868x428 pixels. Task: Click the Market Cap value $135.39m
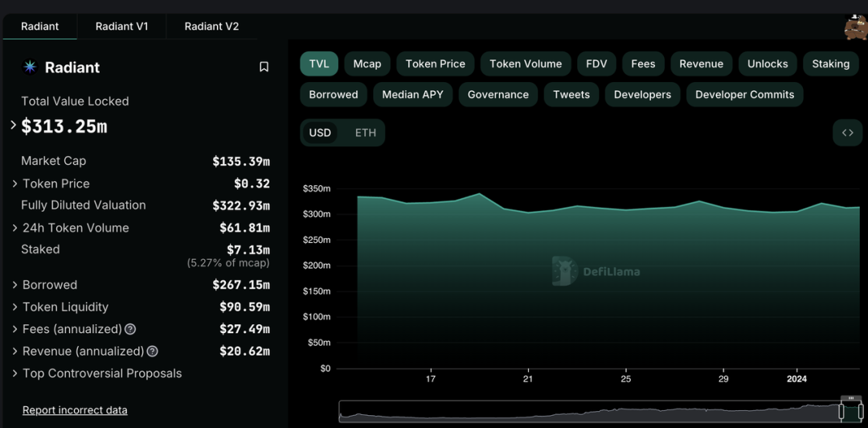pos(241,162)
